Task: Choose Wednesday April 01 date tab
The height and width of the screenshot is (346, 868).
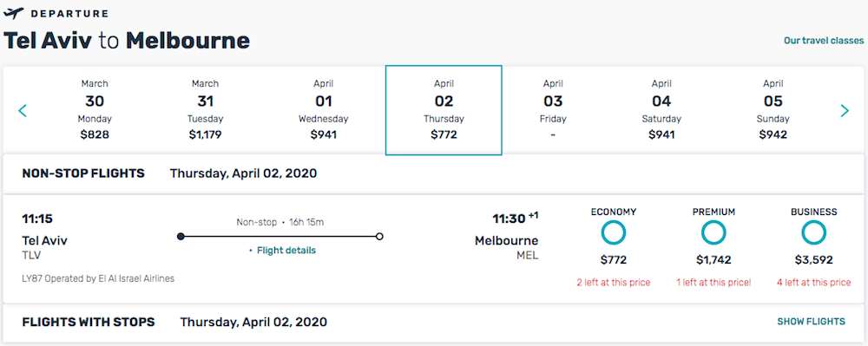Action: (323, 109)
